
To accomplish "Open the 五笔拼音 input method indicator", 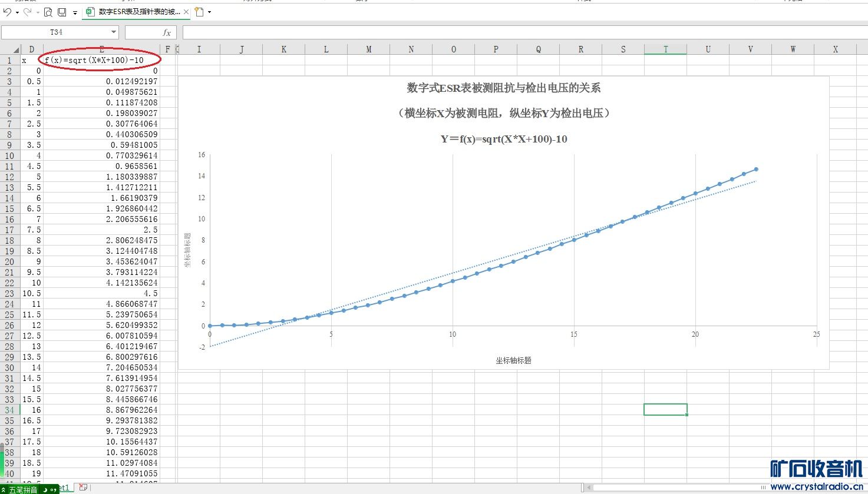I will coord(22,489).
